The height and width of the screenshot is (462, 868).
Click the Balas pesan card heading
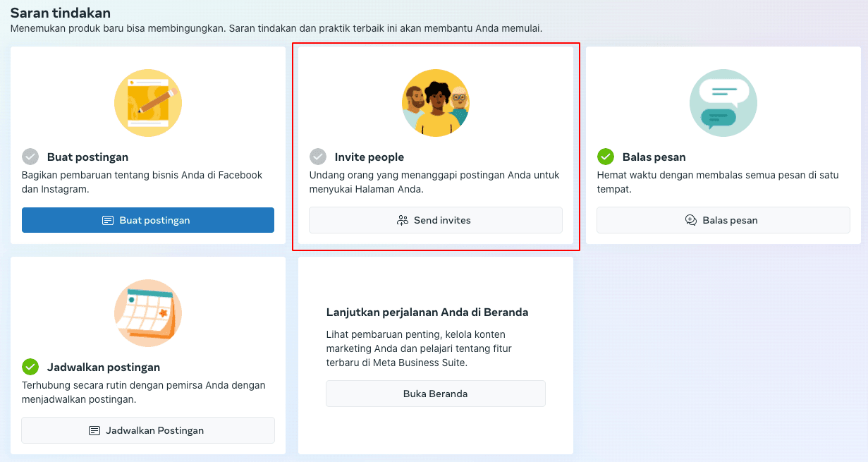654,157
